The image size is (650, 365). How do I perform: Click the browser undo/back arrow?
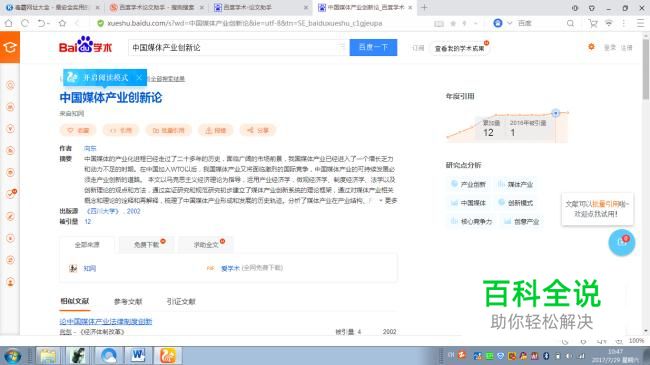coord(42,23)
